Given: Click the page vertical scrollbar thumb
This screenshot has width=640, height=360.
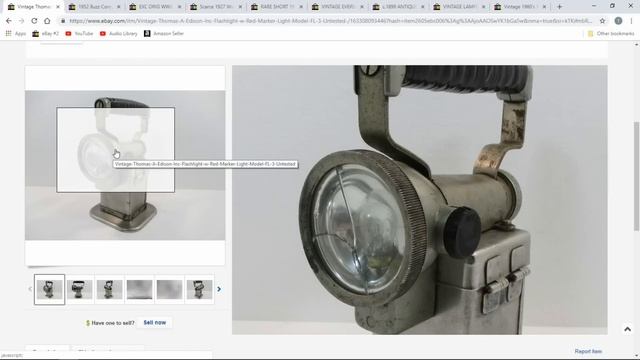Looking at the screenshot, I should coord(636,176).
